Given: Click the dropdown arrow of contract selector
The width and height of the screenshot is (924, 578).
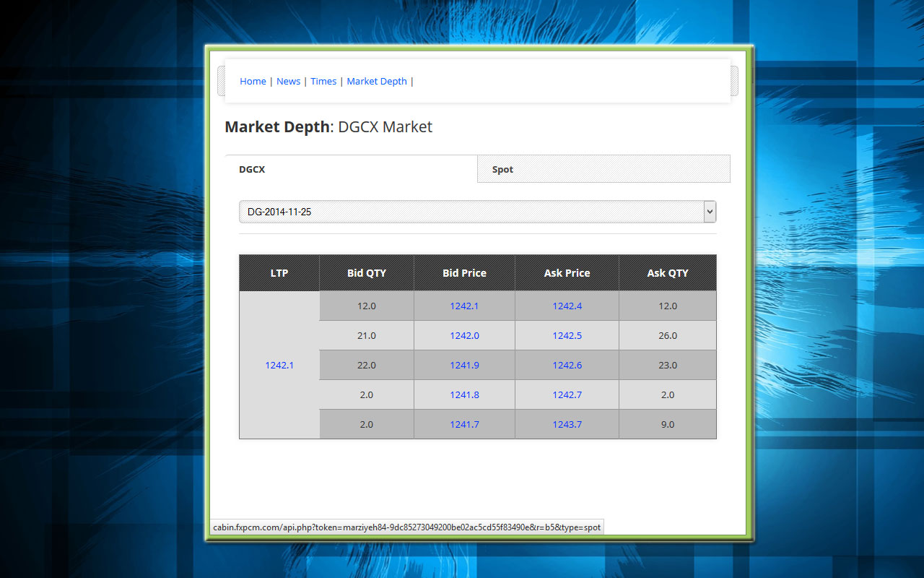Looking at the screenshot, I should (x=709, y=212).
